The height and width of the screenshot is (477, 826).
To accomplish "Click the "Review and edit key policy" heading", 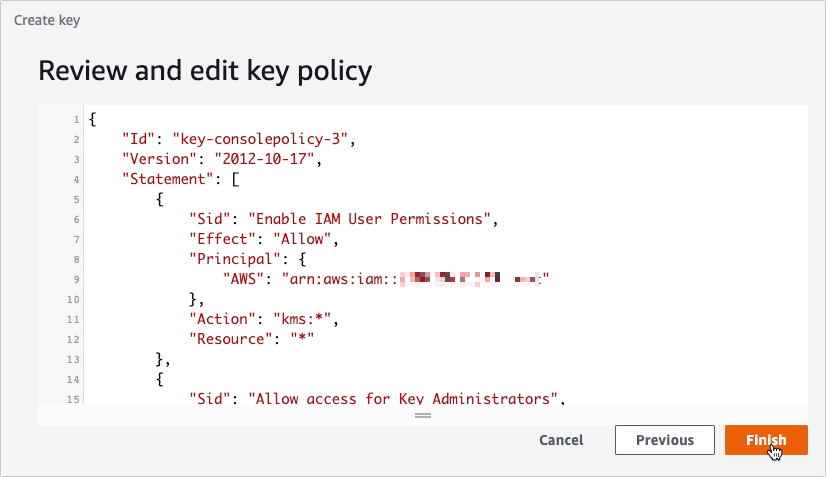I will coord(204,70).
